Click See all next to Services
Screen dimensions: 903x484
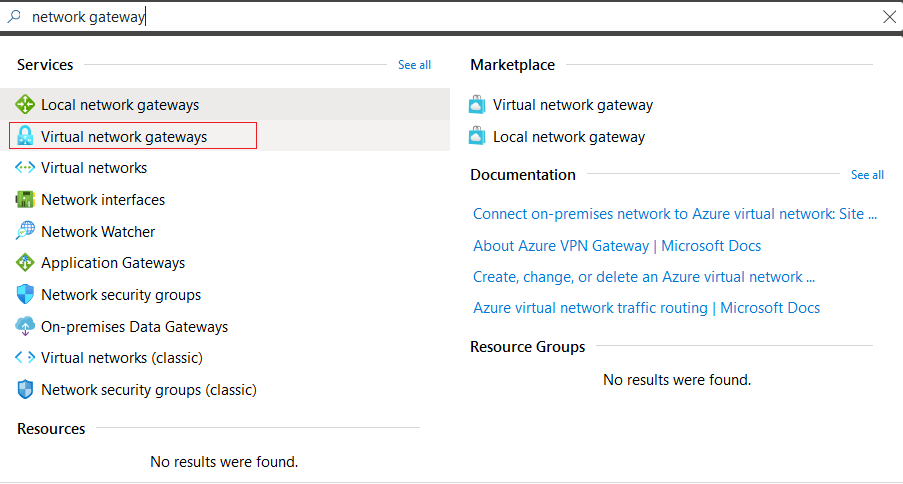(414, 65)
